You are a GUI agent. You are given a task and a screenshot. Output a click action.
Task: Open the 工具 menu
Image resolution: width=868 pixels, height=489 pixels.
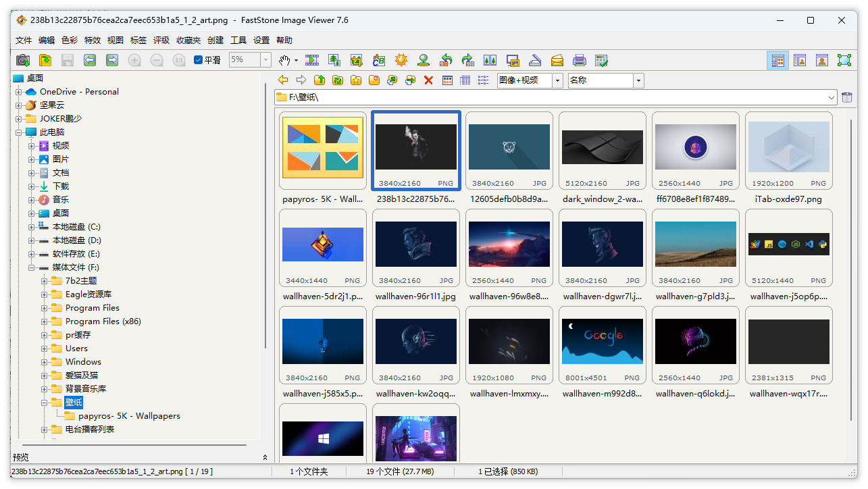tap(238, 40)
